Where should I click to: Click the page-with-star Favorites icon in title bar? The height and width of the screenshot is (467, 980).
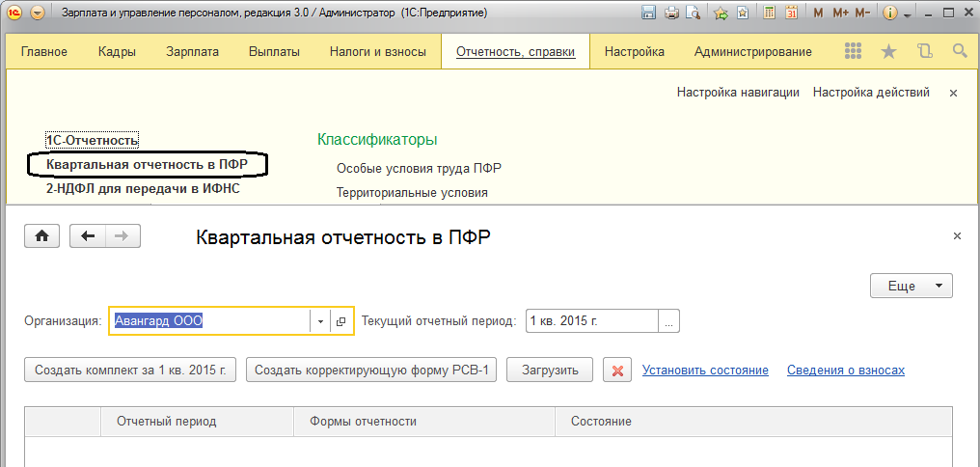coord(743,13)
